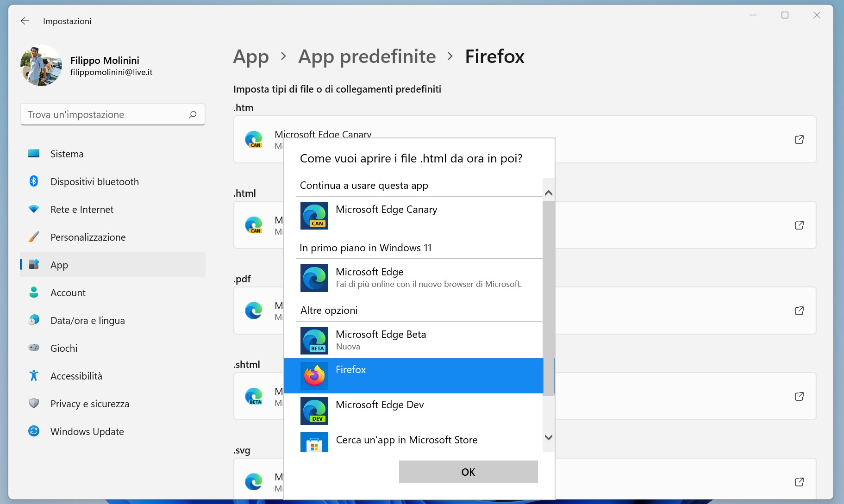Click the down scroll arrow in the dialog
Image resolution: width=844 pixels, height=504 pixels.
pyautogui.click(x=548, y=436)
